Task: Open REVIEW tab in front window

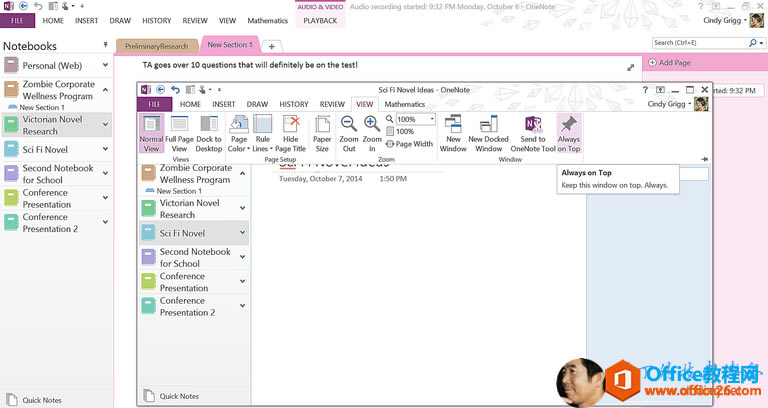Action: point(332,104)
